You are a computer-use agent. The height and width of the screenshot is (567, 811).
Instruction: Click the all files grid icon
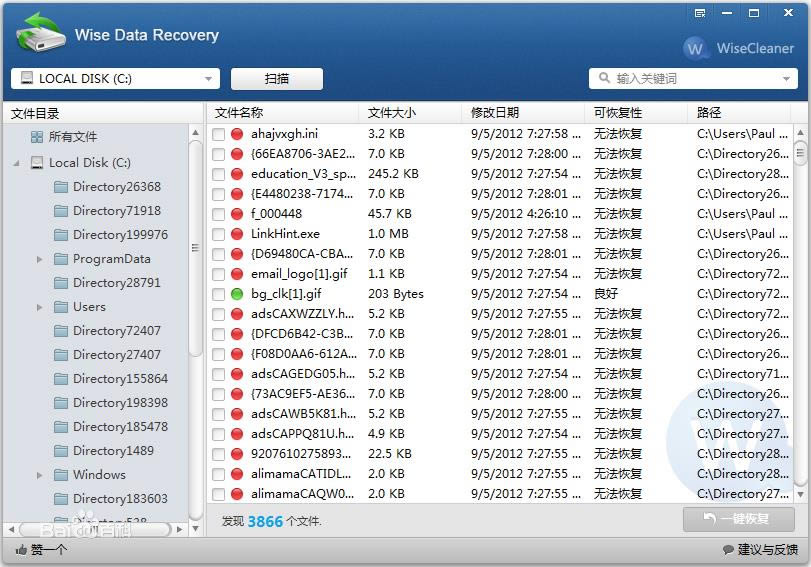click(x=37, y=137)
